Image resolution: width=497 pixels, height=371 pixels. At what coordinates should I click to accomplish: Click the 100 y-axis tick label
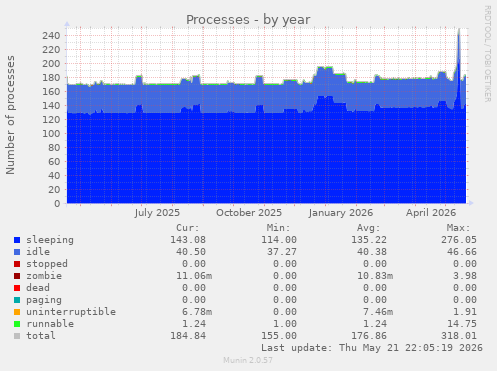pos(51,133)
